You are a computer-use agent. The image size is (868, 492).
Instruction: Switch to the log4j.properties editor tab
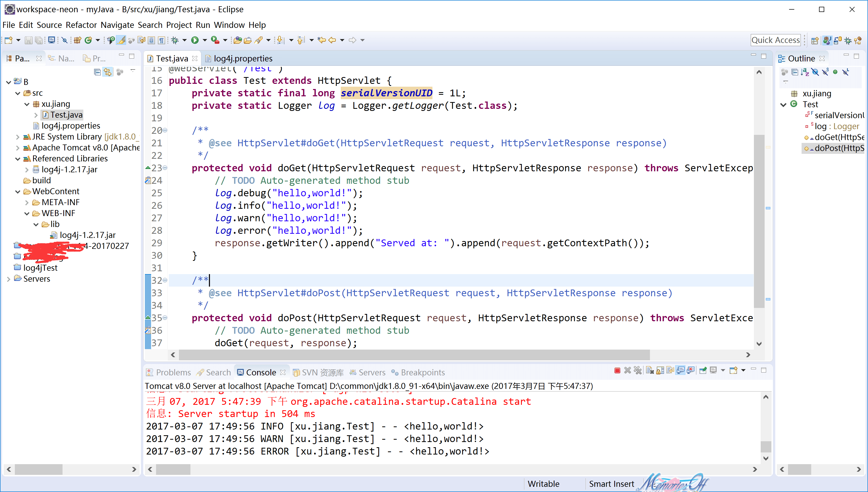point(243,59)
